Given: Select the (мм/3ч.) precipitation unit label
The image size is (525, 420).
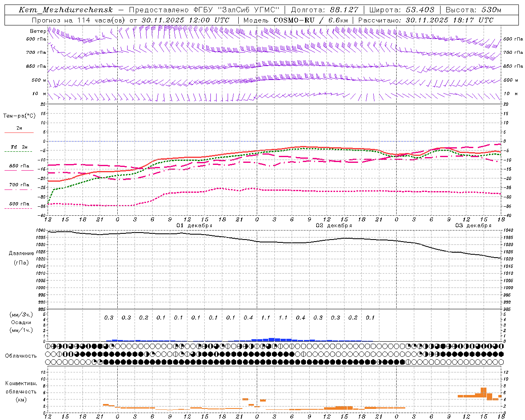Looking at the screenshot, I should 21,315.
